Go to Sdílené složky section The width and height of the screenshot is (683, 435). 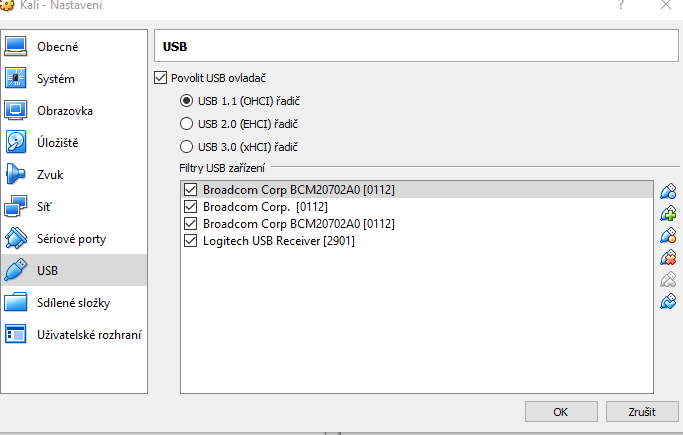tap(74, 303)
